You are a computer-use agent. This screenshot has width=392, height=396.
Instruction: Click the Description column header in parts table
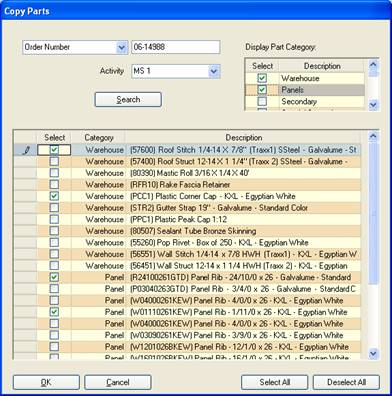click(244, 138)
